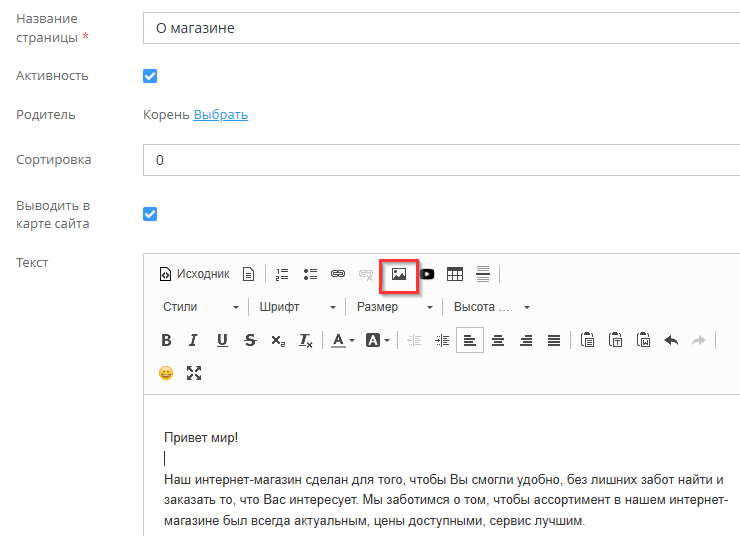This screenshot has width=740, height=536.
Task: Open the emoji smiley picker
Action: pyautogui.click(x=166, y=373)
